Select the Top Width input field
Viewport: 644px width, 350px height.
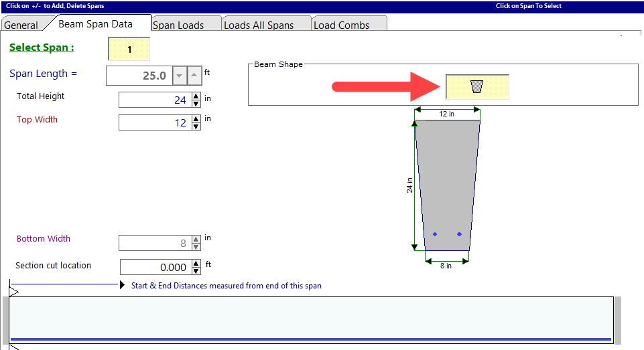(x=154, y=122)
